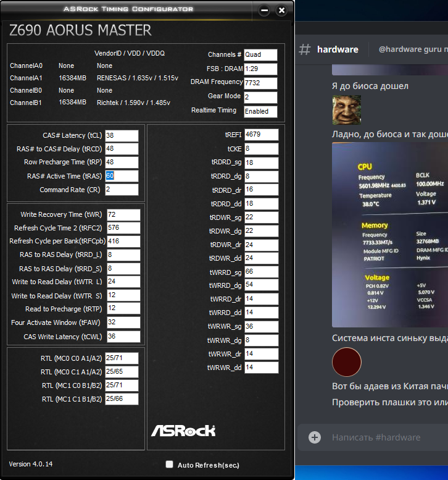Click the message 'Я до биоса дошел'
The height and width of the screenshot is (480, 448).
(x=370, y=86)
